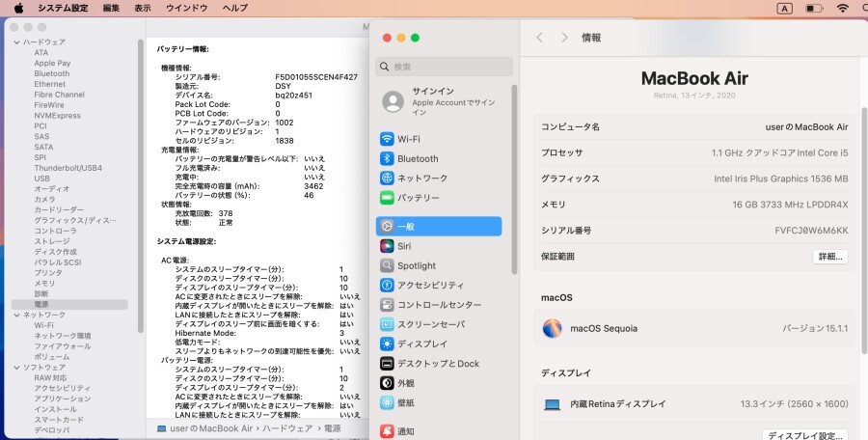This screenshot has width=868, height=440.
Task: Select ストレージ in hardware tree
Action: click(52, 241)
